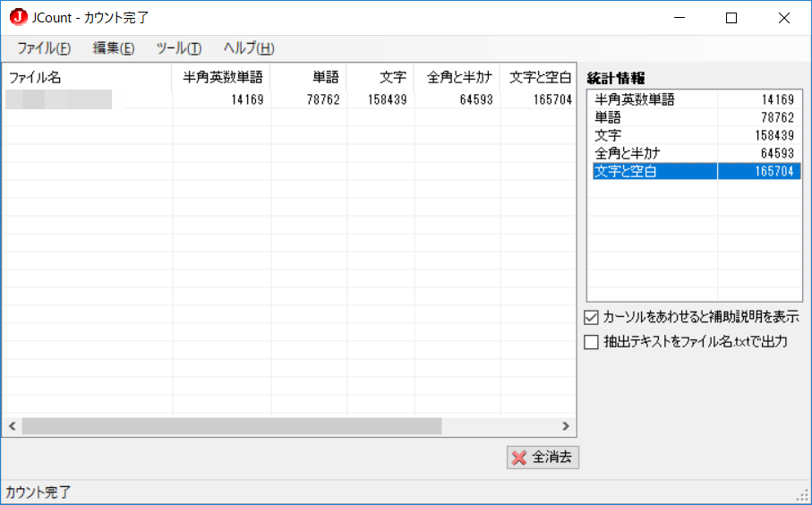Click cell value 78762 in file table

pyautogui.click(x=323, y=99)
